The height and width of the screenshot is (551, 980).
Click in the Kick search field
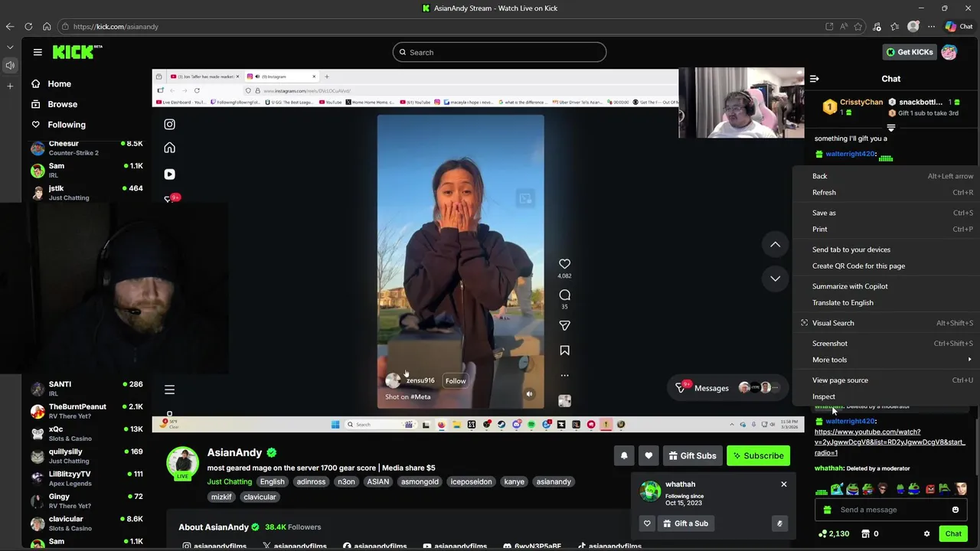(x=499, y=52)
